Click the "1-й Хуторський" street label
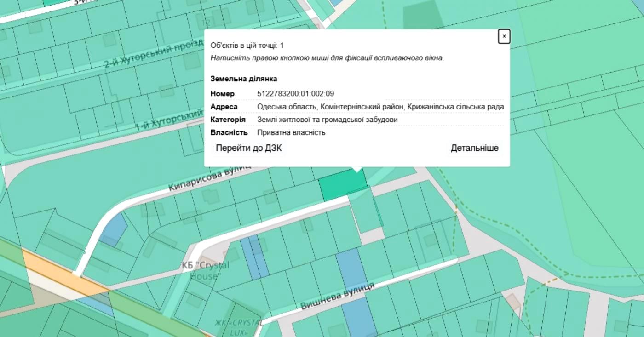 tap(169, 120)
